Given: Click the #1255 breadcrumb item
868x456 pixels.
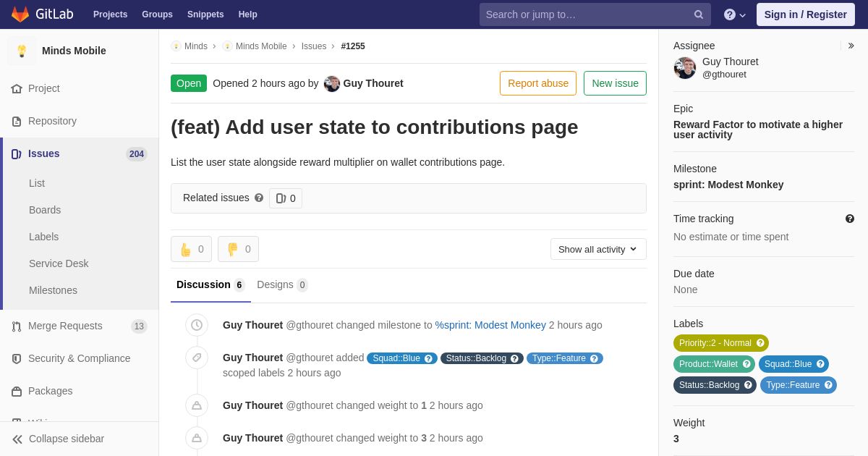Looking at the screenshot, I should pyautogui.click(x=353, y=46).
